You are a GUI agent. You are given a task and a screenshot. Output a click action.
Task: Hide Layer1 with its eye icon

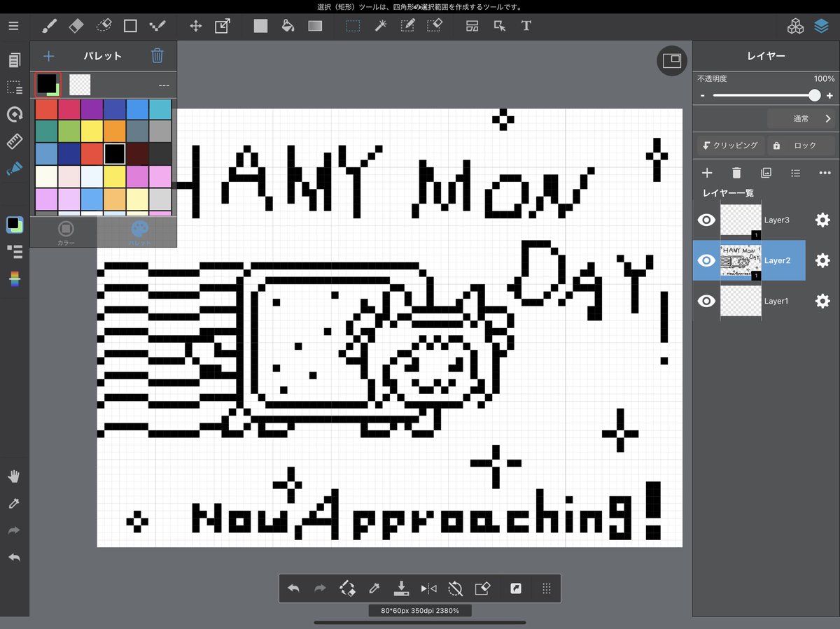point(707,301)
